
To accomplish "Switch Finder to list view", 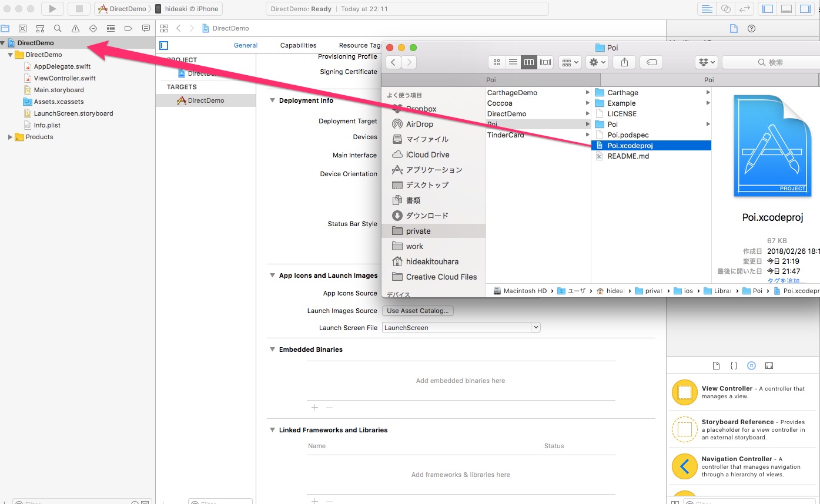I will coord(513,62).
